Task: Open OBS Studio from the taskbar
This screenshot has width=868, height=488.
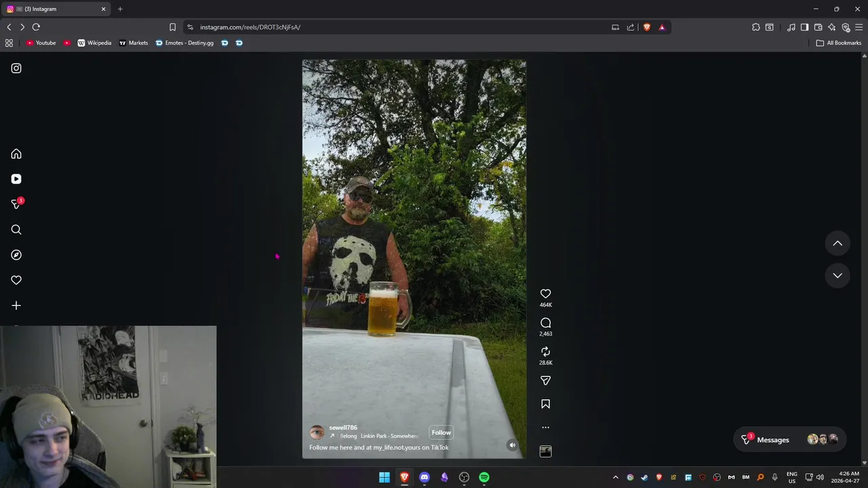Action: (464, 477)
